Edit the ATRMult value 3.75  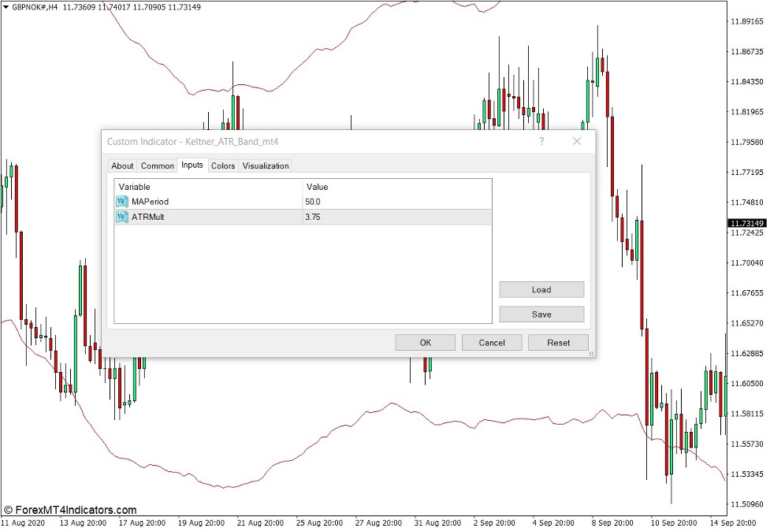[x=314, y=217]
